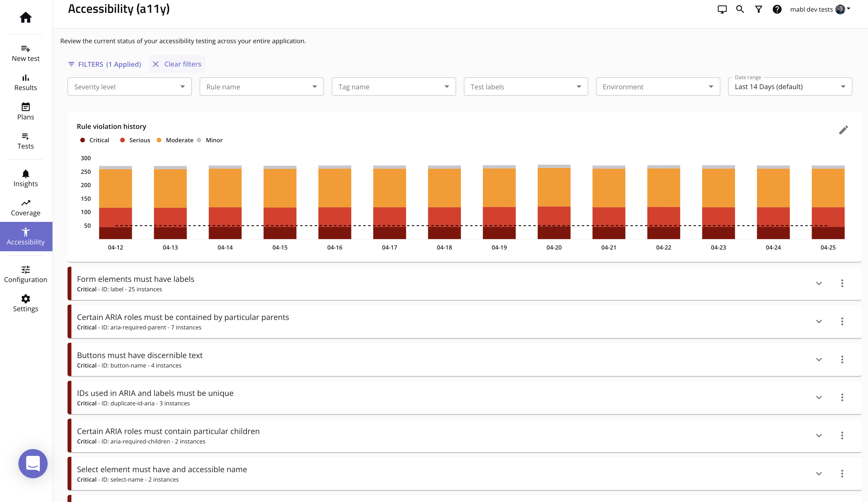Open the search magnifier icon

coord(740,9)
